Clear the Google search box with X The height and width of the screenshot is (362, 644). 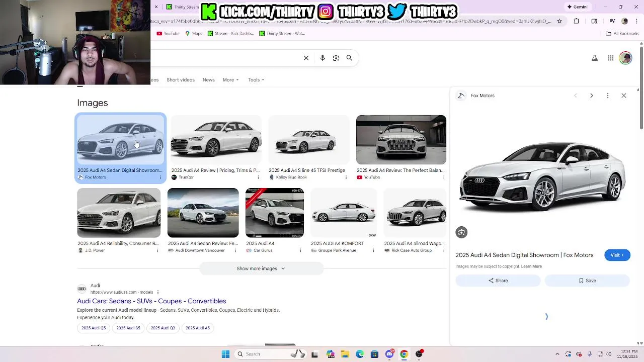306,58
